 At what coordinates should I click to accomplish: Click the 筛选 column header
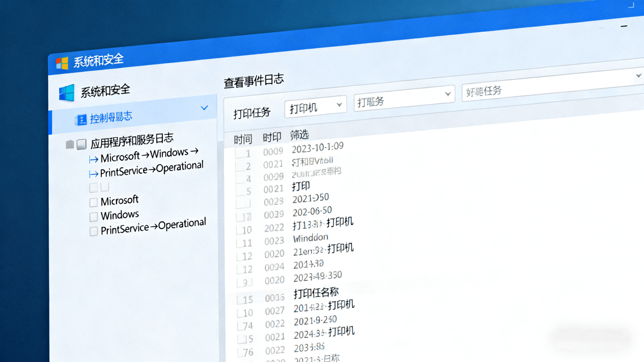pos(300,135)
